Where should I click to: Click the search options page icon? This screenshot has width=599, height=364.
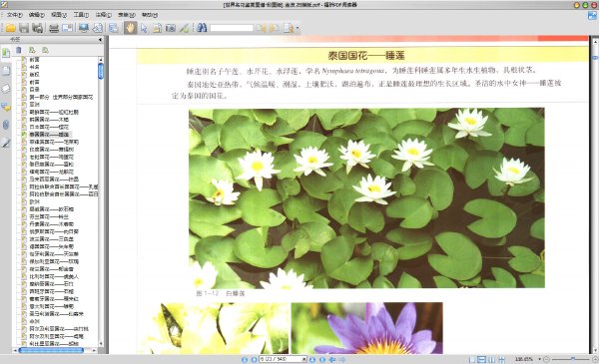coord(289,28)
